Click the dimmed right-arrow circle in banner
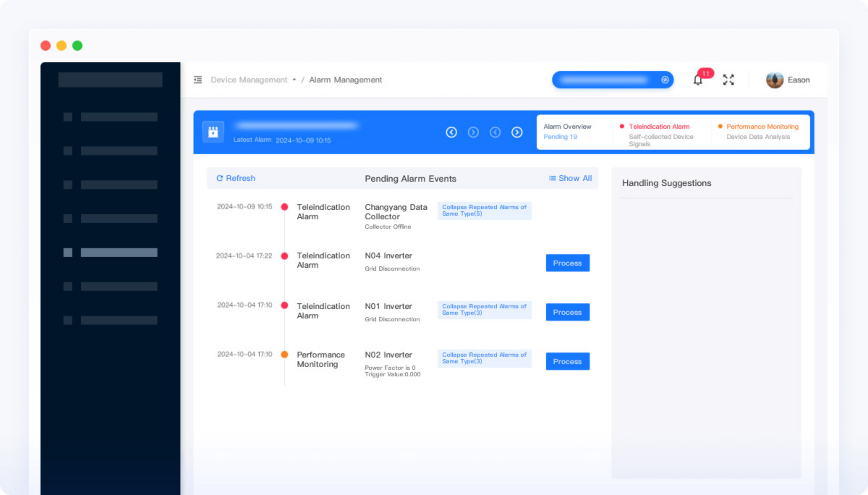 click(x=473, y=132)
